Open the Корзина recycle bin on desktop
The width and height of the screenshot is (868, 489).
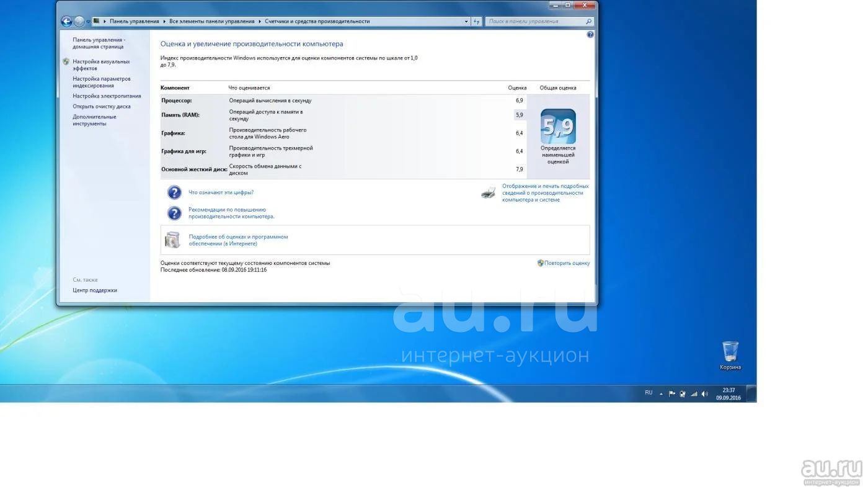point(730,352)
